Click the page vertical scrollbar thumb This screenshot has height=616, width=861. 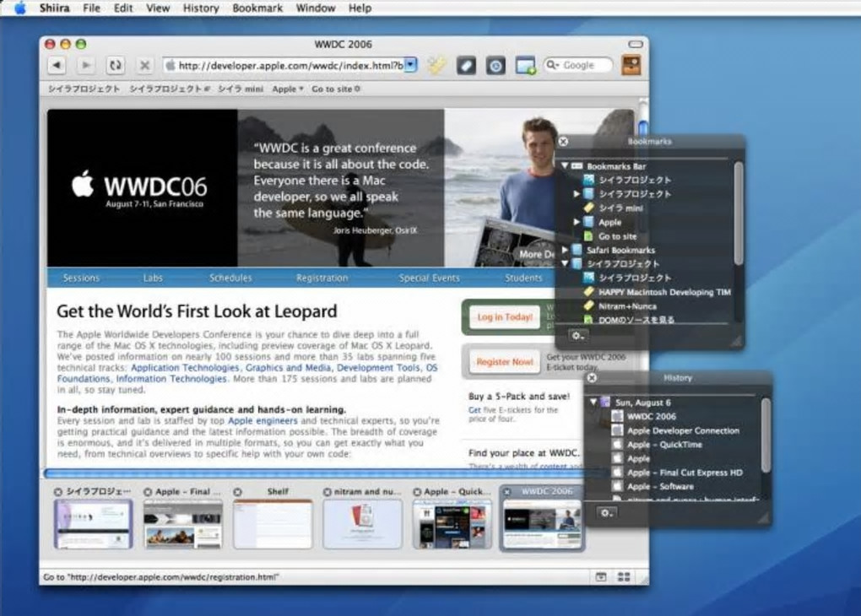tap(642, 128)
